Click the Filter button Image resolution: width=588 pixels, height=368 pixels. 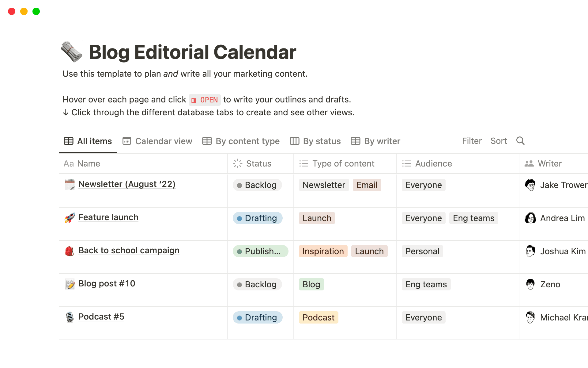(x=472, y=141)
